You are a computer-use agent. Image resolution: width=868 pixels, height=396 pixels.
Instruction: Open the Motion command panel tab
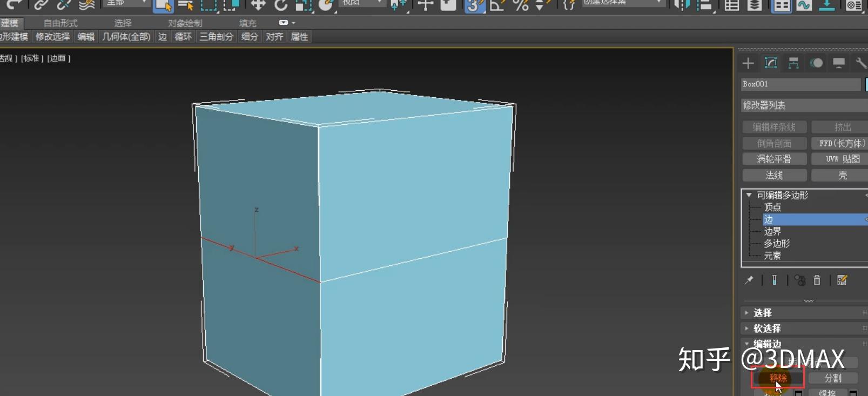click(x=816, y=63)
